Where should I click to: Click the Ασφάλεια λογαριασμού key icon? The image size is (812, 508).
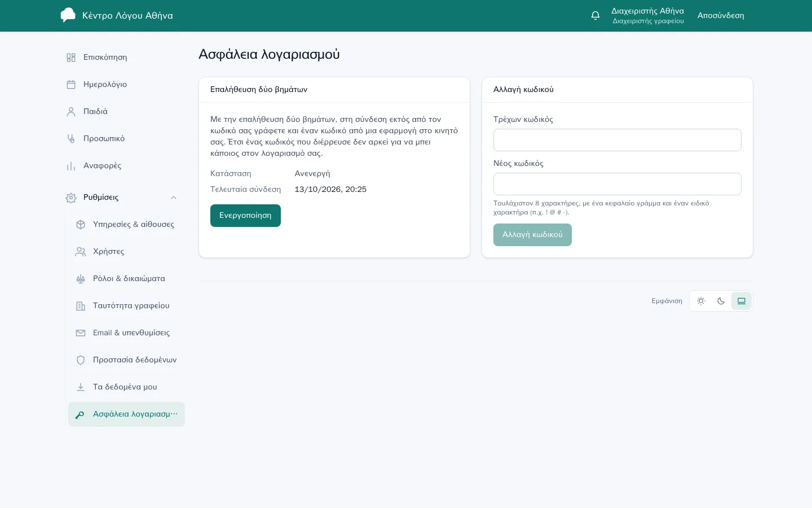pos(81,414)
